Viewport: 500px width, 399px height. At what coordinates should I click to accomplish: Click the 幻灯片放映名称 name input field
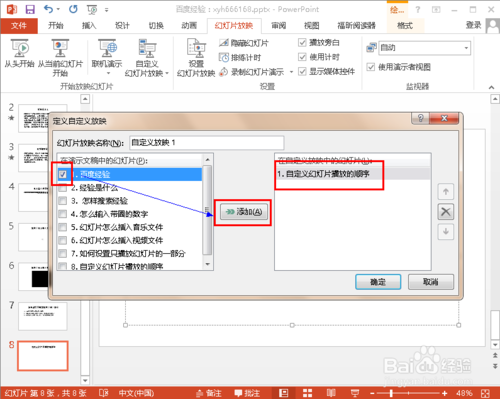click(207, 143)
